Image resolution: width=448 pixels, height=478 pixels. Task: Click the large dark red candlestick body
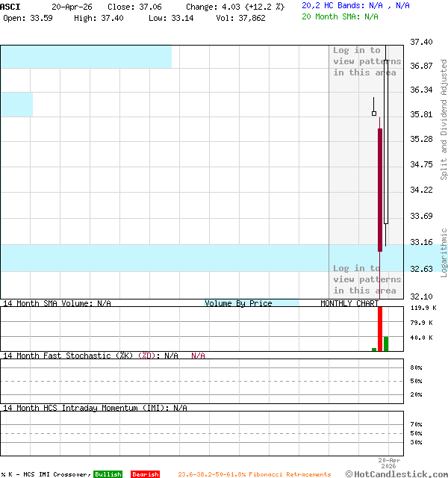[380, 190]
